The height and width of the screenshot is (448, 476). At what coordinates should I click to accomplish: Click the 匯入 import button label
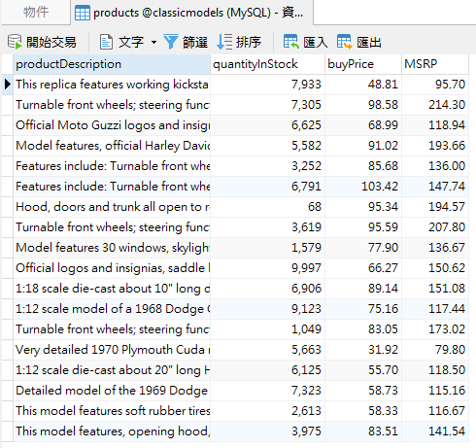[316, 42]
